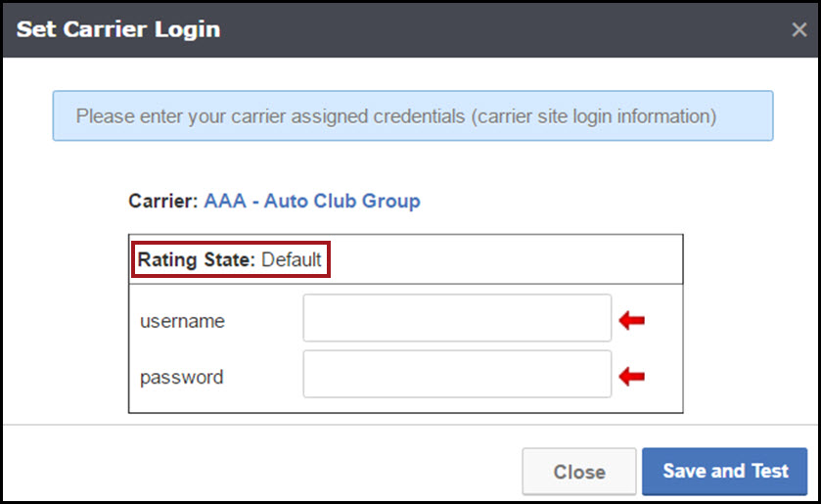The width and height of the screenshot is (821, 504).
Task: Click the Close button
Action: pos(579,472)
